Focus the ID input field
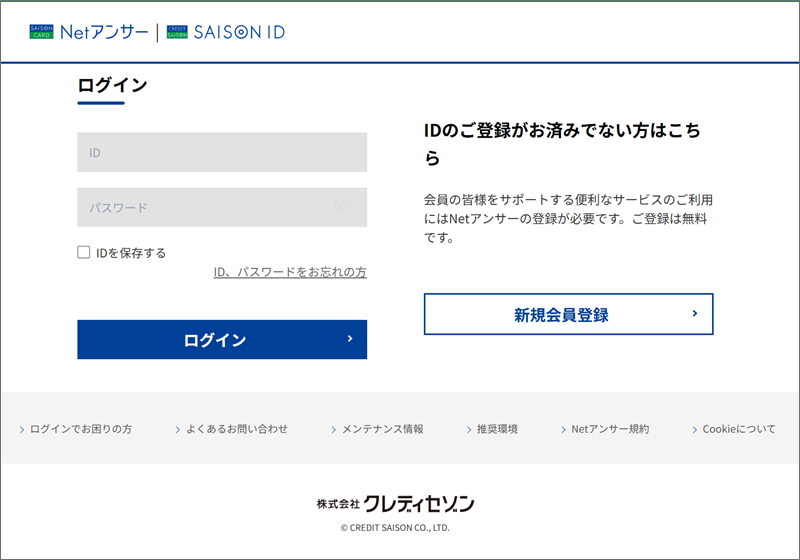This screenshot has width=800, height=560. click(222, 152)
